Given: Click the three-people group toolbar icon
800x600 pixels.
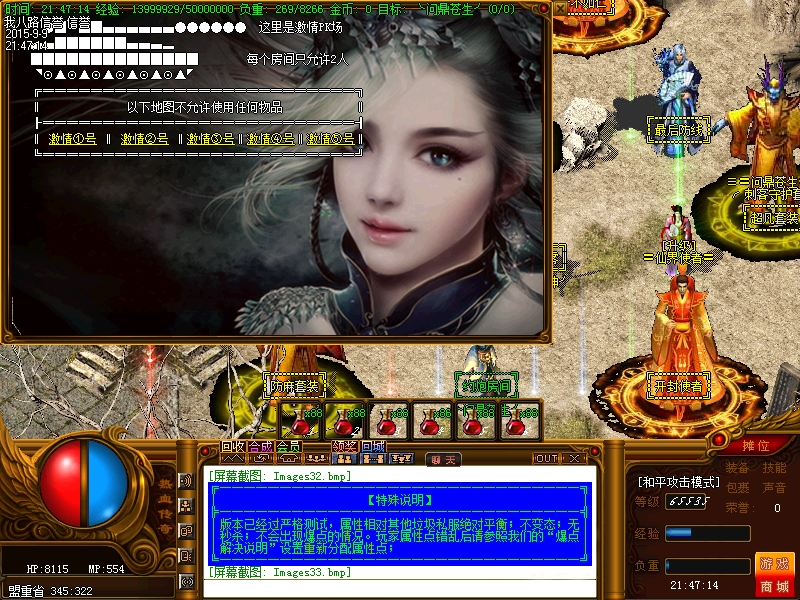Looking at the screenshot, I should (x=316, y=459).
